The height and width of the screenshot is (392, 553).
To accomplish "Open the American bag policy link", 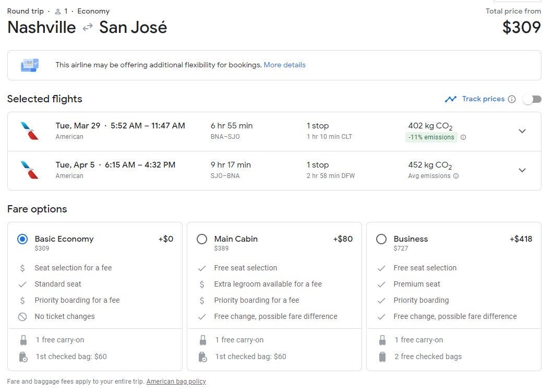I will (176, 382).
